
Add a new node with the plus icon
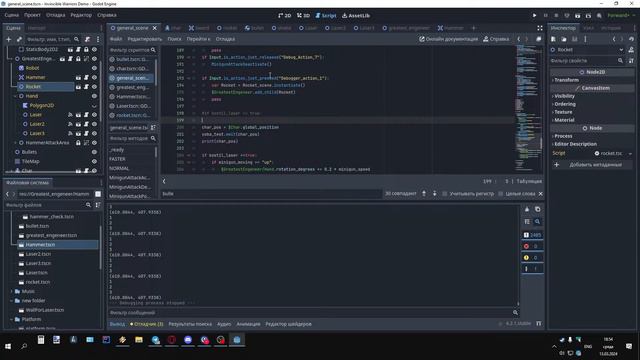click(9, 39)
